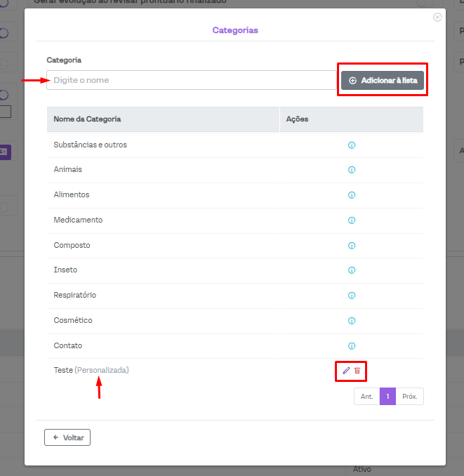Screen dimensions: 464x476
Task: Click Adicionar à lista button
Action: (x=383, y=81)
